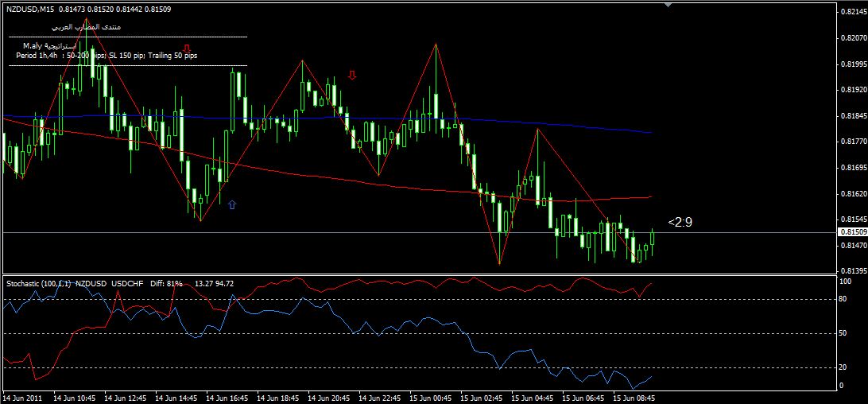Click the stochastic level 20 label
Viewport: 868px width, 404px height.
coord(843,367)
